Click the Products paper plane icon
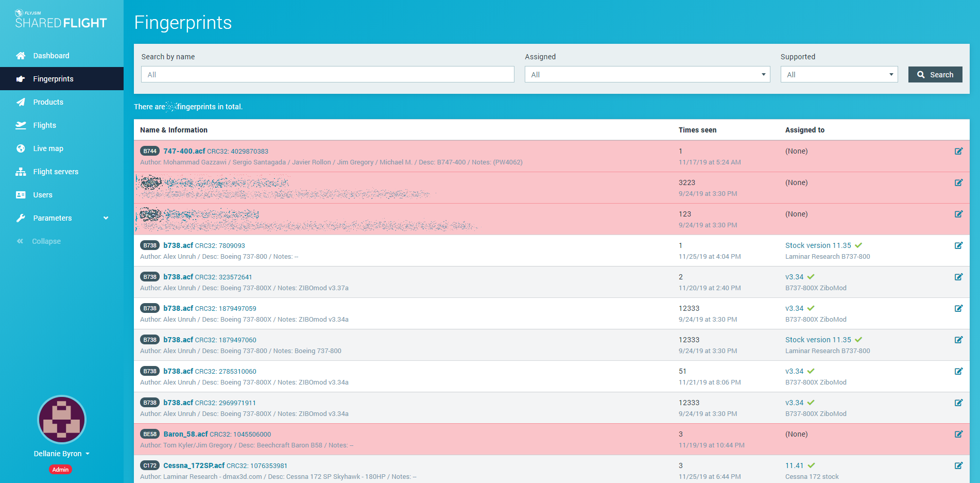This screenshot has height=483, width=980. pos(21,102)
